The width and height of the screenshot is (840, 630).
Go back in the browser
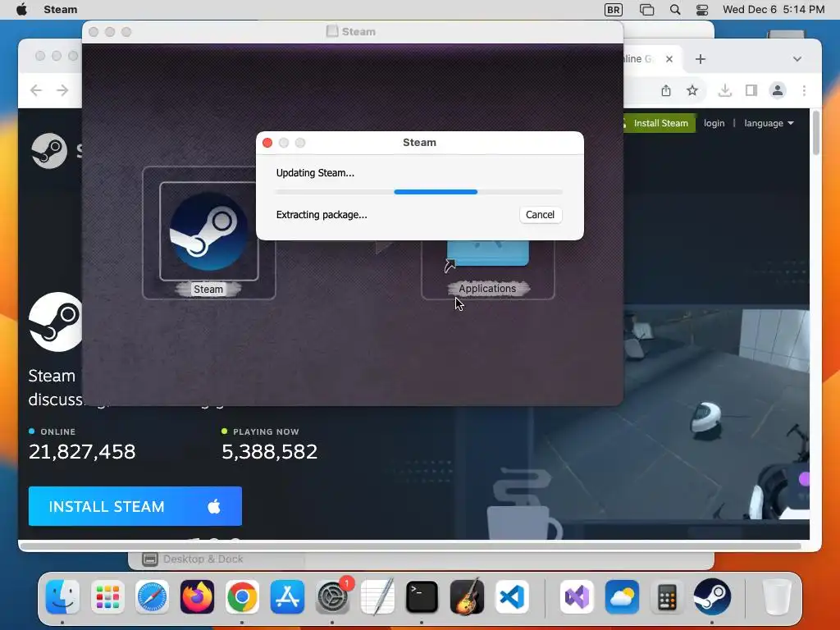(x=36, y=90)
